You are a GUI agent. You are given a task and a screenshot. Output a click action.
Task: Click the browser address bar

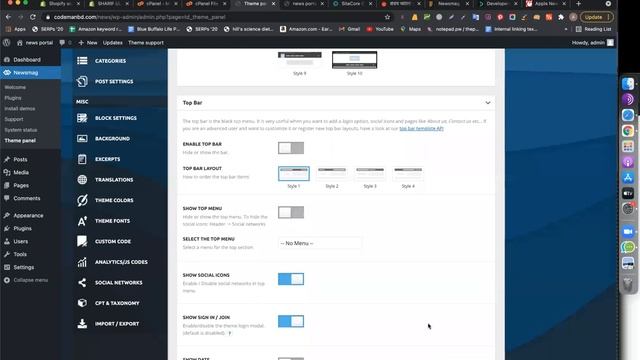point(216,17)
